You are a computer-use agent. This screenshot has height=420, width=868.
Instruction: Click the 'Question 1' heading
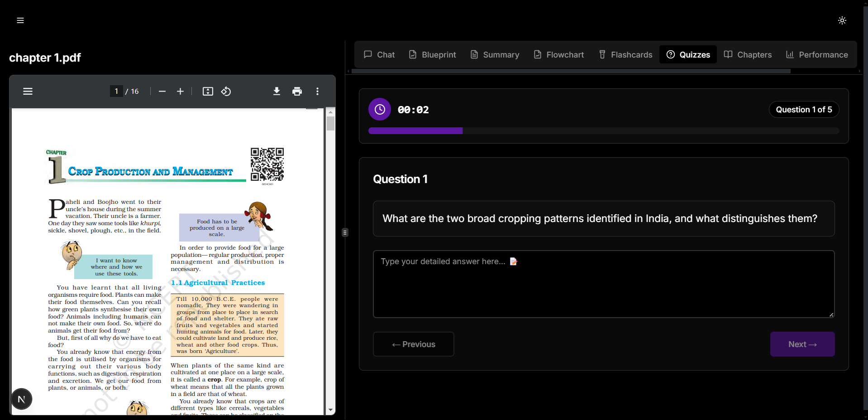pos(400,179)
